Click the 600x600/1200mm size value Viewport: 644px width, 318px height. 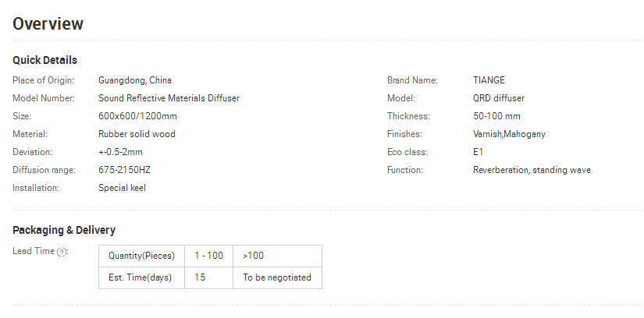click(137, 116)
